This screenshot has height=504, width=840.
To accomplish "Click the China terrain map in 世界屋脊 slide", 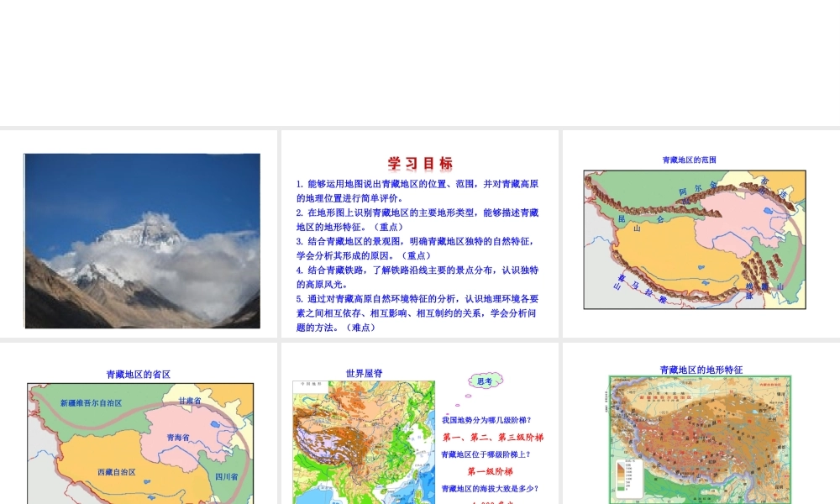I will 364,443.
